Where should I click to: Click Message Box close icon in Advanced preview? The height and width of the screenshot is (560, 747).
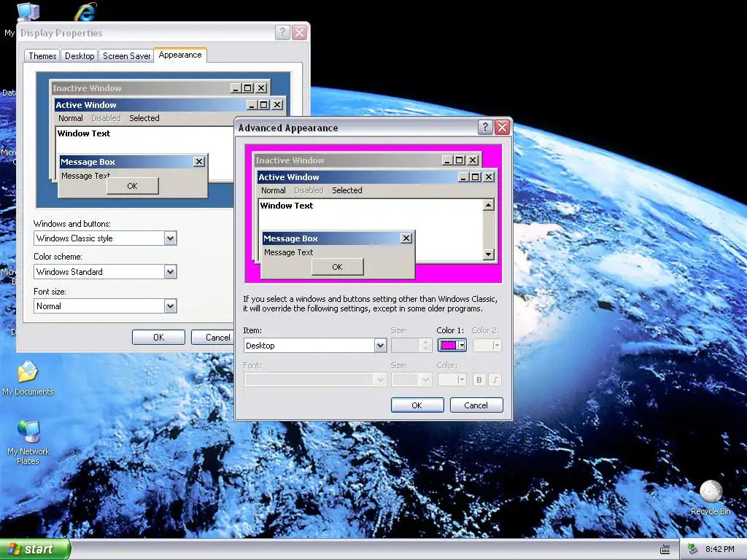[406, 238]
